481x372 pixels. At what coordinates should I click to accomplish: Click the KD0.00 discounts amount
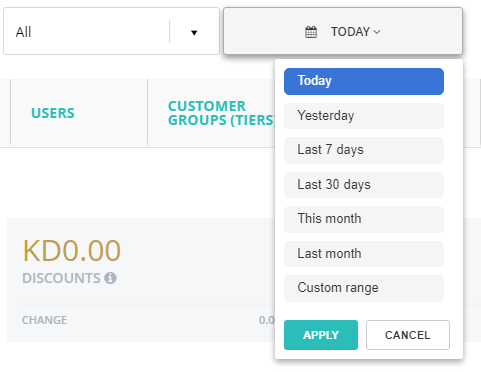coord(72,250)
